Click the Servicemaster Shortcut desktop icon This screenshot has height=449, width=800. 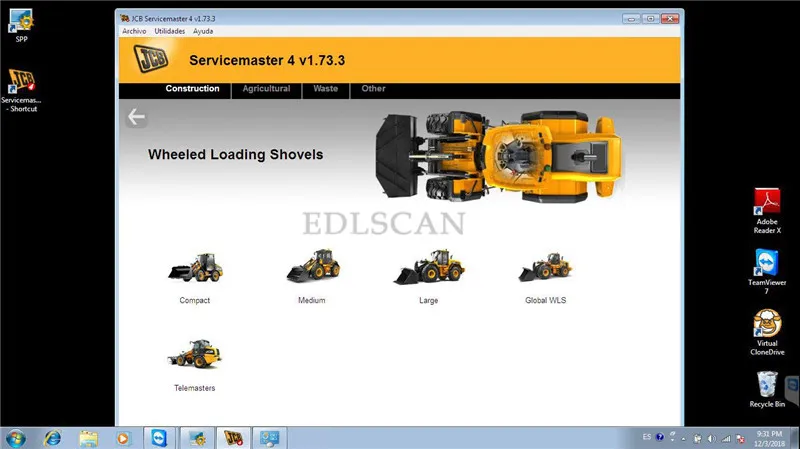(x=21, y=90)
